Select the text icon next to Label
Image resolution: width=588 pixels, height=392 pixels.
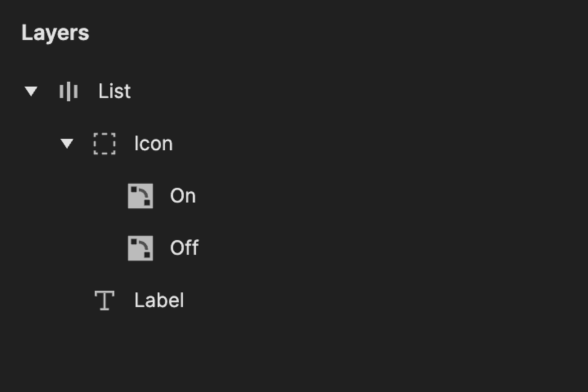[105, 300]
